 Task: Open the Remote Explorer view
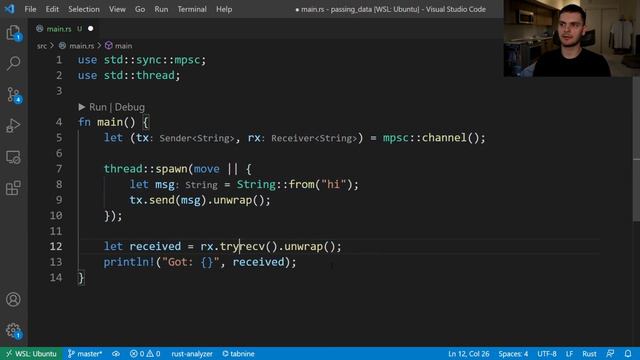13,157
